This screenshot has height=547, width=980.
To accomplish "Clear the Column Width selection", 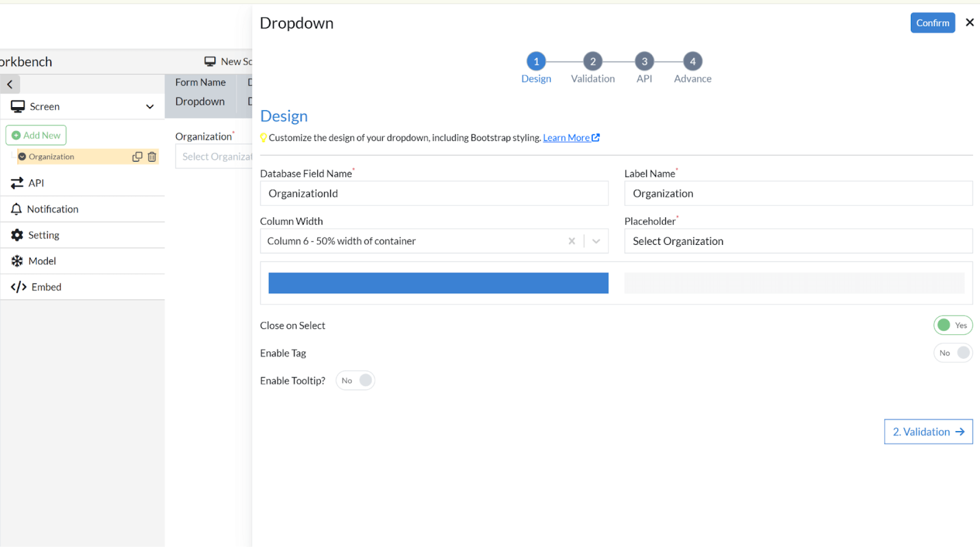I will [x=572, y=241].
